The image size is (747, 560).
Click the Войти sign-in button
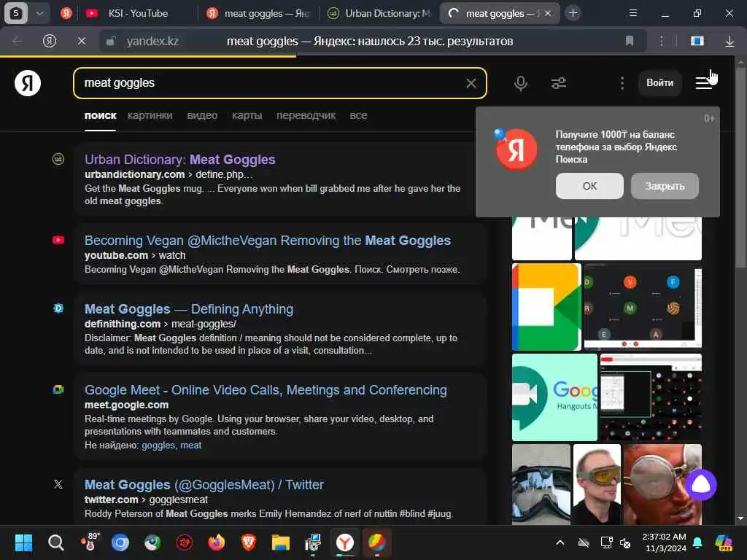[x=659, y=83]
